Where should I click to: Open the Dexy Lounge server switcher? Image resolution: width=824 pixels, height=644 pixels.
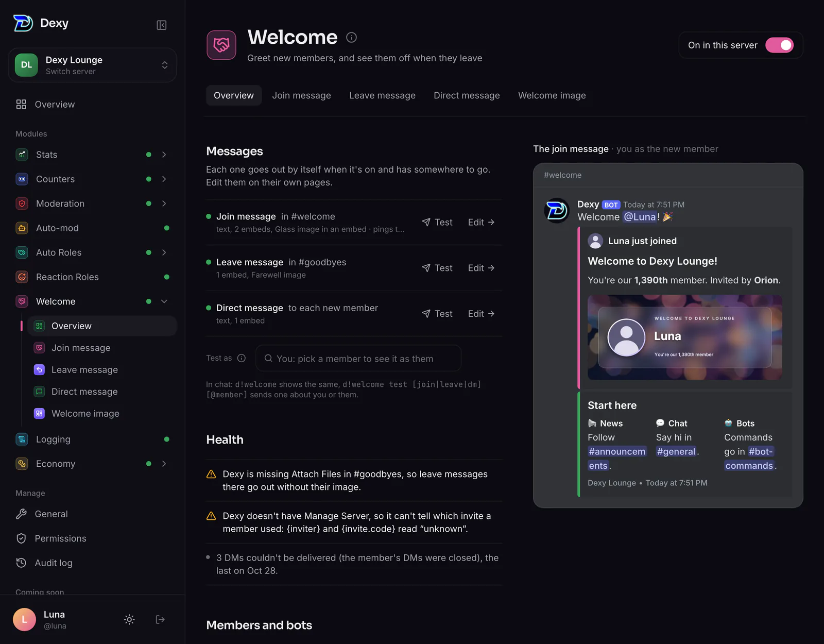click(x=92, y=65)
